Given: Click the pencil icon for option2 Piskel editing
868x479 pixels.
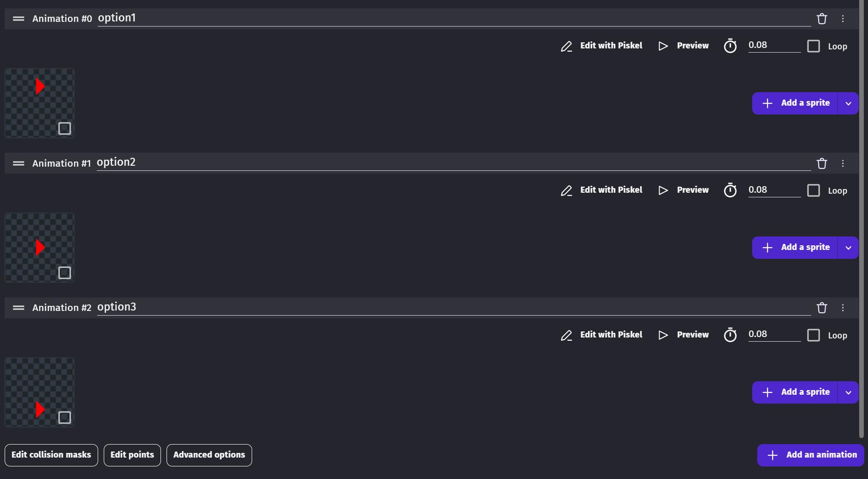Looking at the screenshot, I should point(566,191).
